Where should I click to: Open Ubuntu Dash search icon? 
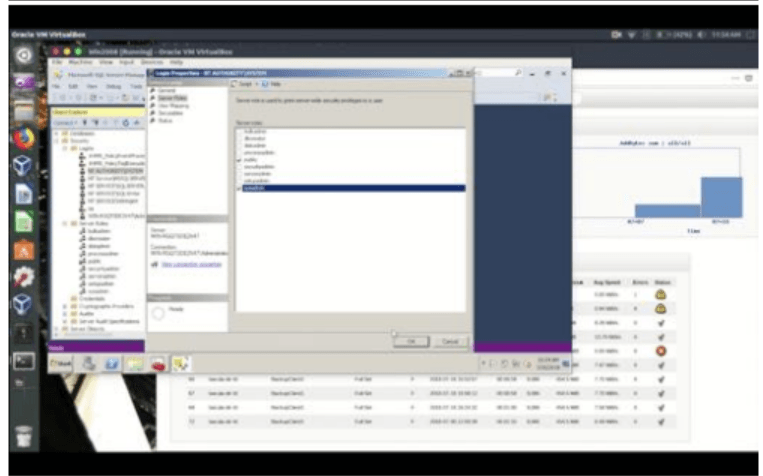coord(23,55)
